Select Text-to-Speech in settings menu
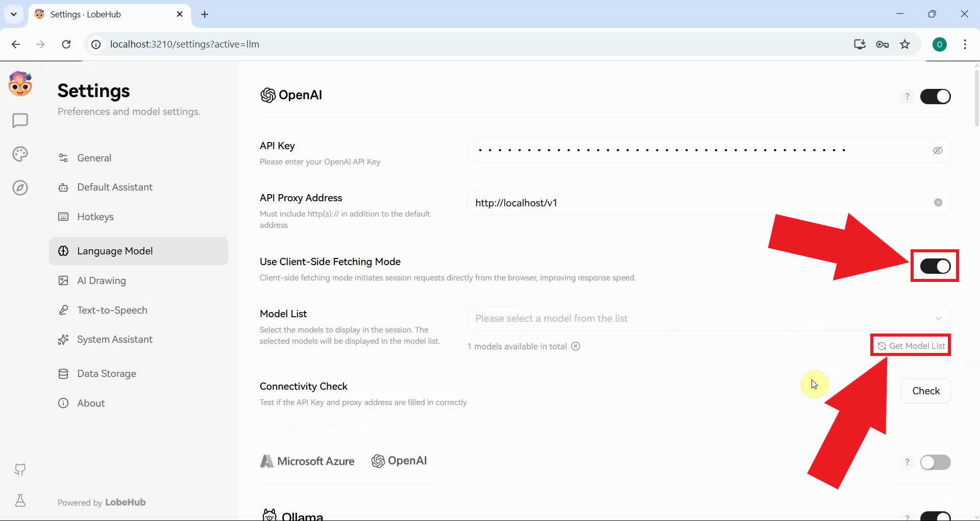Viewport: 980px width, 521px height. pos(112,310)
